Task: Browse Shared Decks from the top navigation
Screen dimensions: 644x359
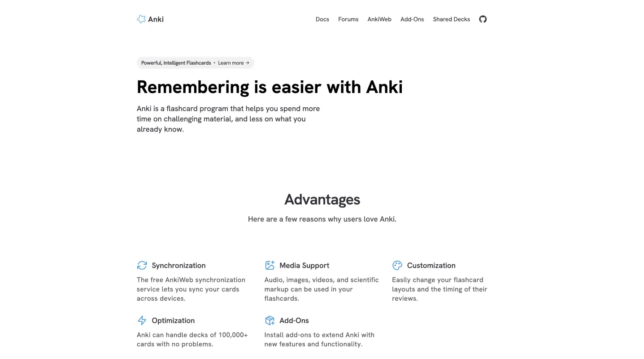Action: 451,19
